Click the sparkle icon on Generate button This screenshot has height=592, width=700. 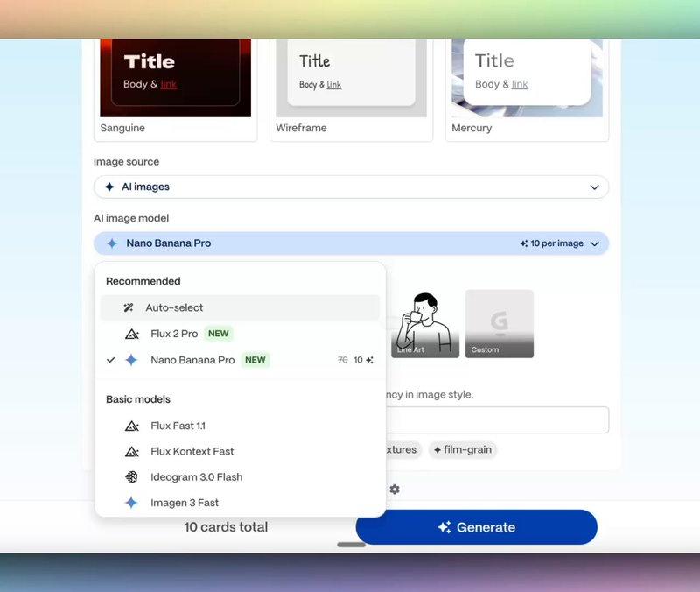click(x=444, y=527)
